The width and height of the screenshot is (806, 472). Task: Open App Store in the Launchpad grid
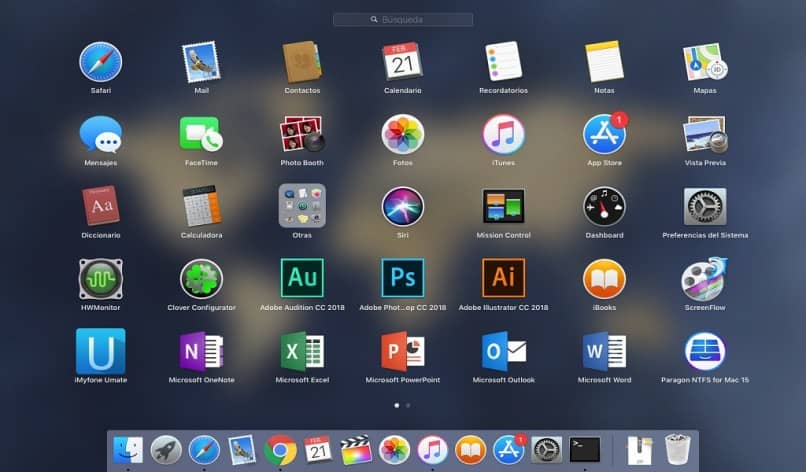tap(604, 135)
